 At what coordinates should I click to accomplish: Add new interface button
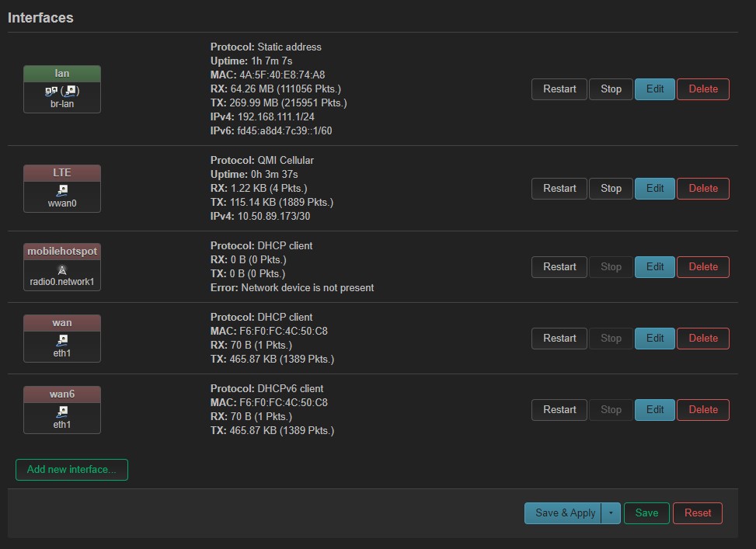(x=71, y=470)
